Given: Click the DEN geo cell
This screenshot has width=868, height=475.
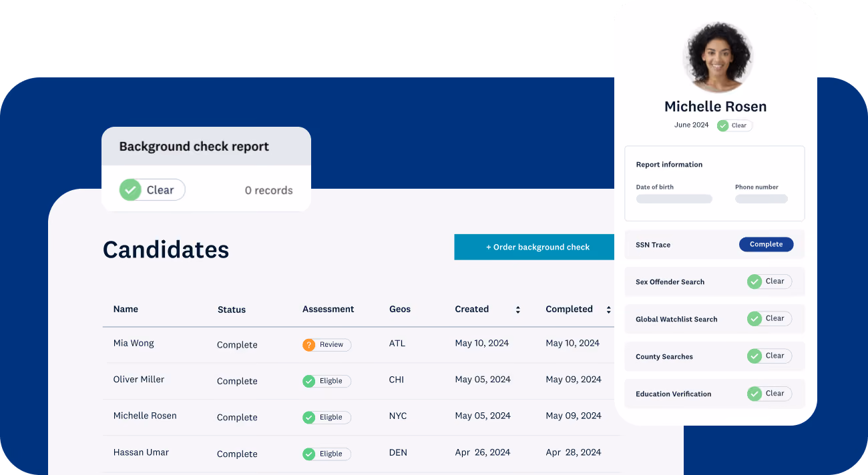Looking at the screenshot, I should 398,452.
